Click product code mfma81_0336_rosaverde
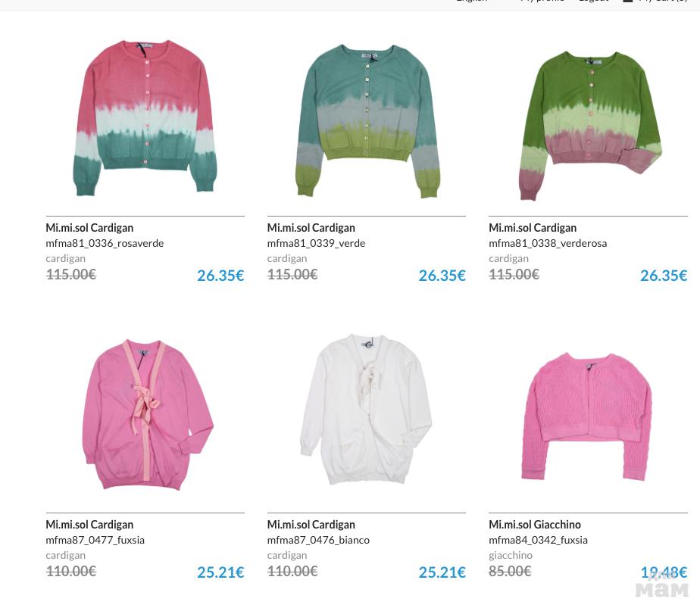The height and width of the screenshot is (608, 700). tap(105, 244)
